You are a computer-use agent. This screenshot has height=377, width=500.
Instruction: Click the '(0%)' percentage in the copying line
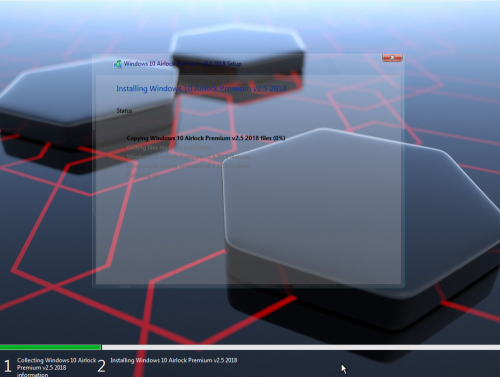click(279, 138)
